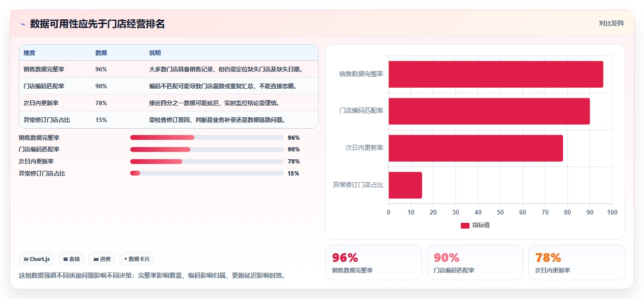The image size is (644, 299).
Task: Select the 数据卡片 tag chip
Action: click(x=137, y=259)
